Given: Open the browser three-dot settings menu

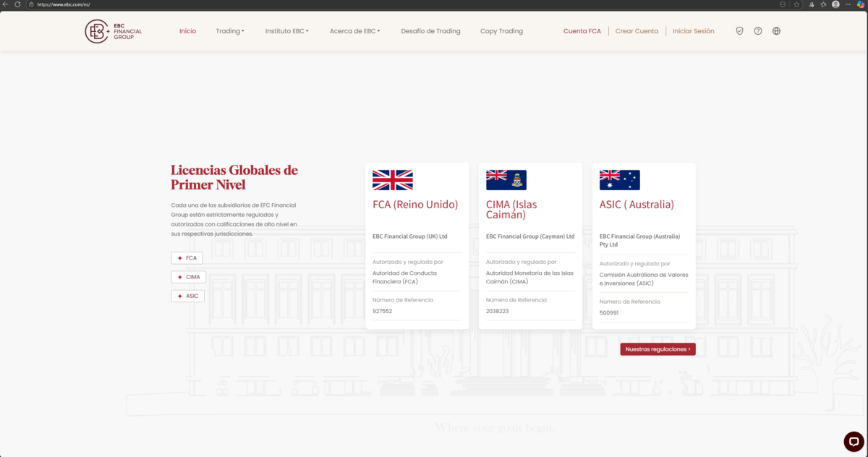Looking at the screenshot, I should (848, 4).
